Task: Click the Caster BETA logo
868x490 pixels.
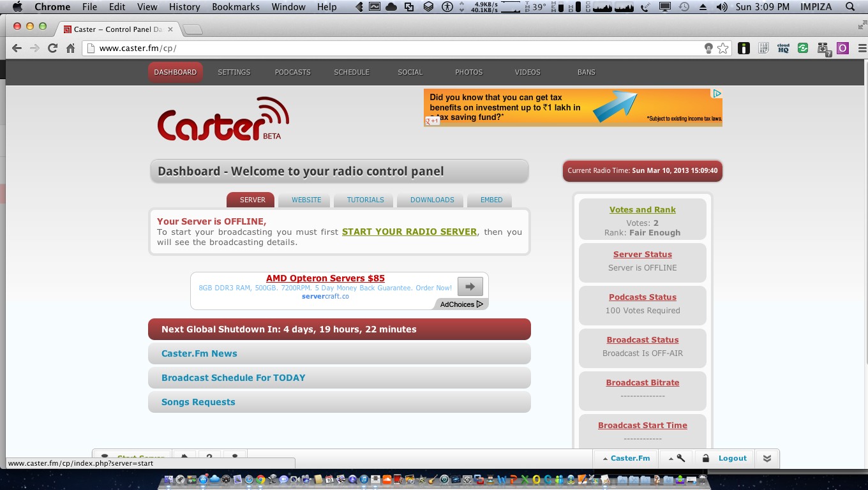Action: click(223, 119)
